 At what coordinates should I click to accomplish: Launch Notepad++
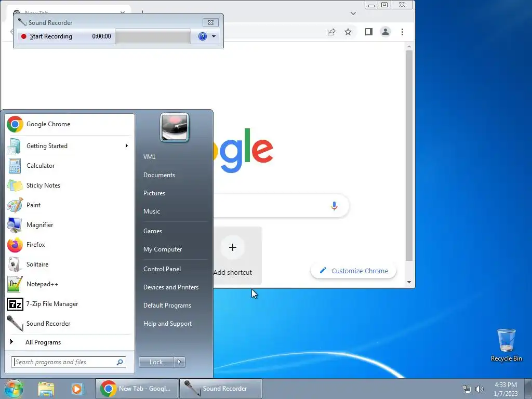coord(70,284)
